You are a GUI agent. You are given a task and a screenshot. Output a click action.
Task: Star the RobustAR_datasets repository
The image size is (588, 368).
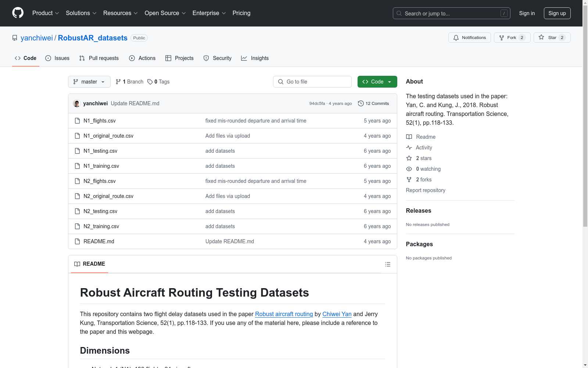tap(552, 38)
